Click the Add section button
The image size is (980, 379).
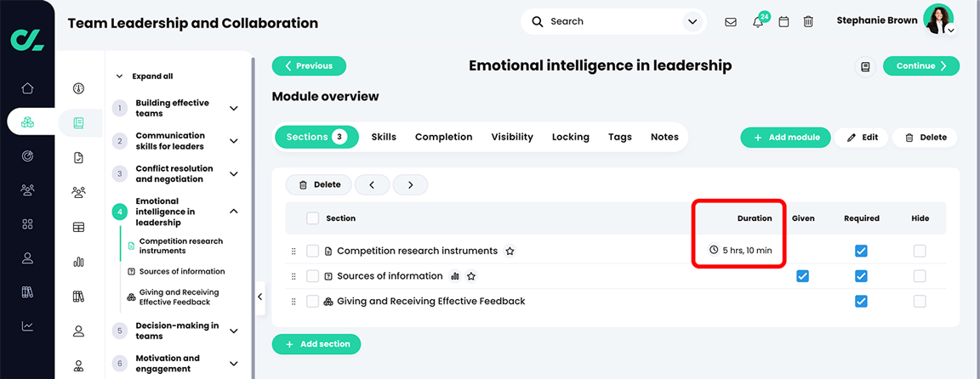click(316, 344)
